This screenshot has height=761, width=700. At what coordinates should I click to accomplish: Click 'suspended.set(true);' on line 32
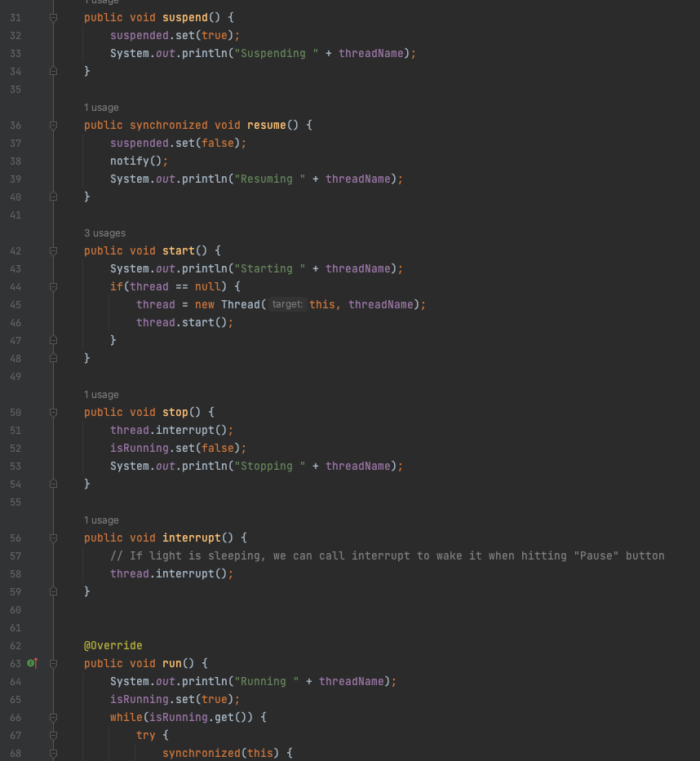click(x=175, y=35)
